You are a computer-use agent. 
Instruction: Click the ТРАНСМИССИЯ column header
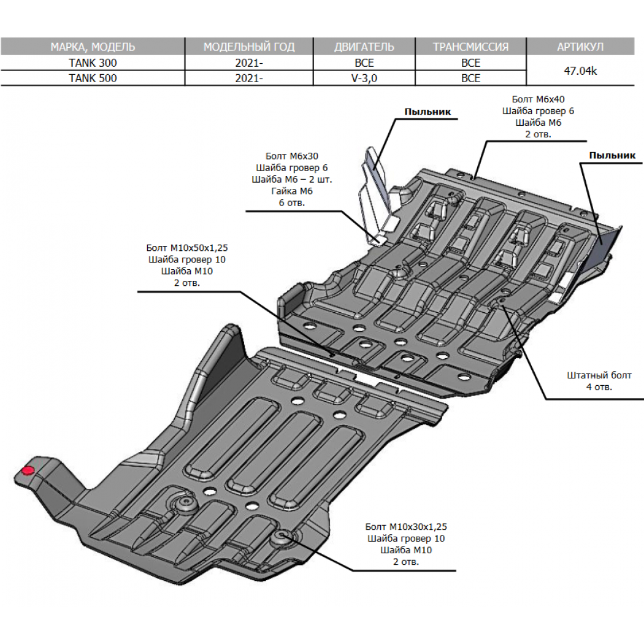[x=470, y=47]
